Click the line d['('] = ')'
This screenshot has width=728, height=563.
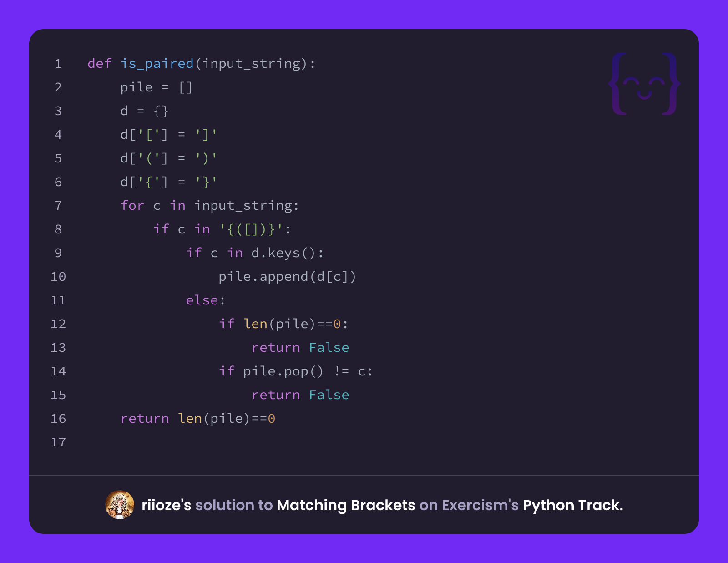tap(169, 158)
